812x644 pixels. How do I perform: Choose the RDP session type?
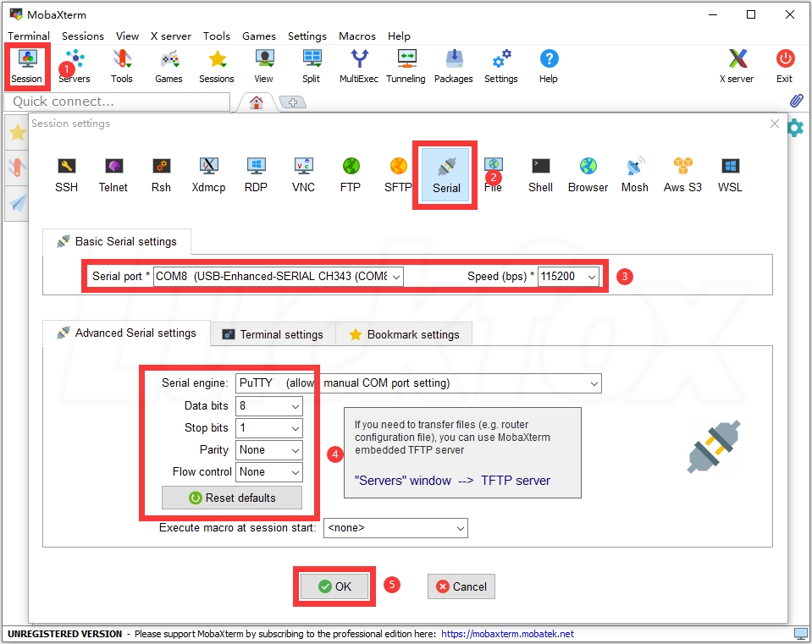click(x=256, y=173)
